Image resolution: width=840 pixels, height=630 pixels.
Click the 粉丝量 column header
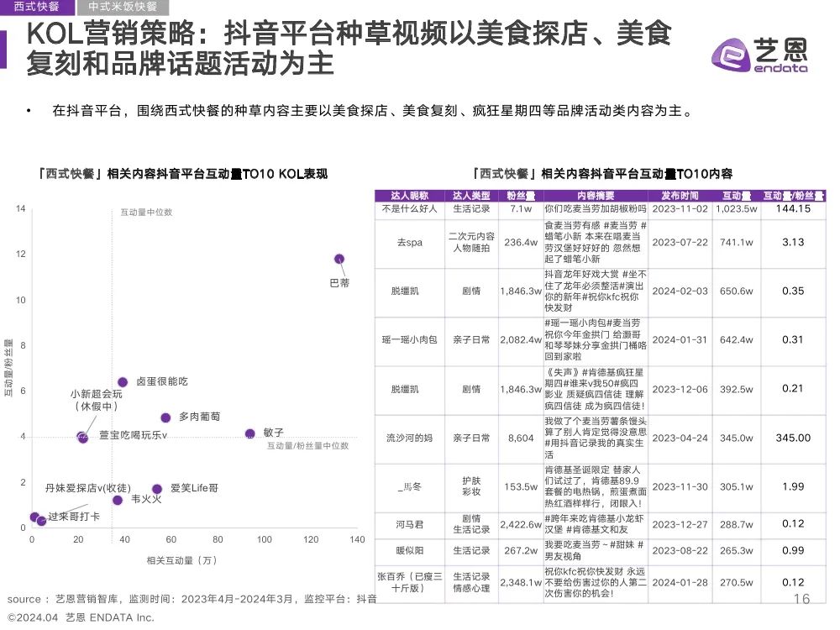coord(521,196)
